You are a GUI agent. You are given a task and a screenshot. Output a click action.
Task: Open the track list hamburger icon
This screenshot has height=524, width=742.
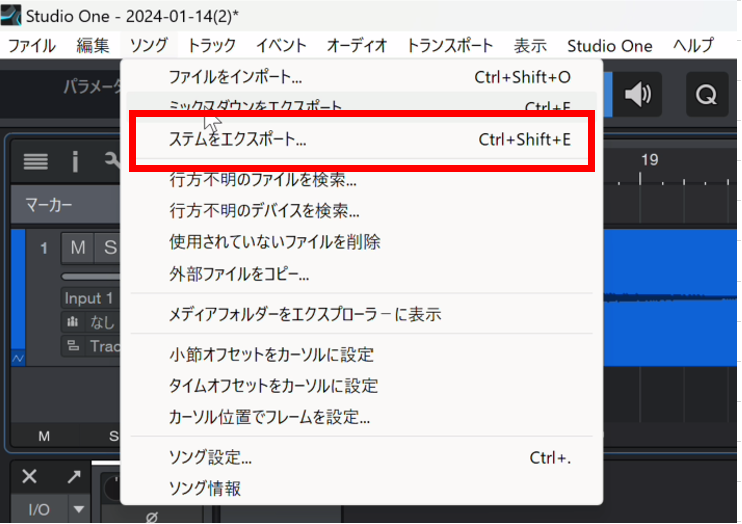36,161
